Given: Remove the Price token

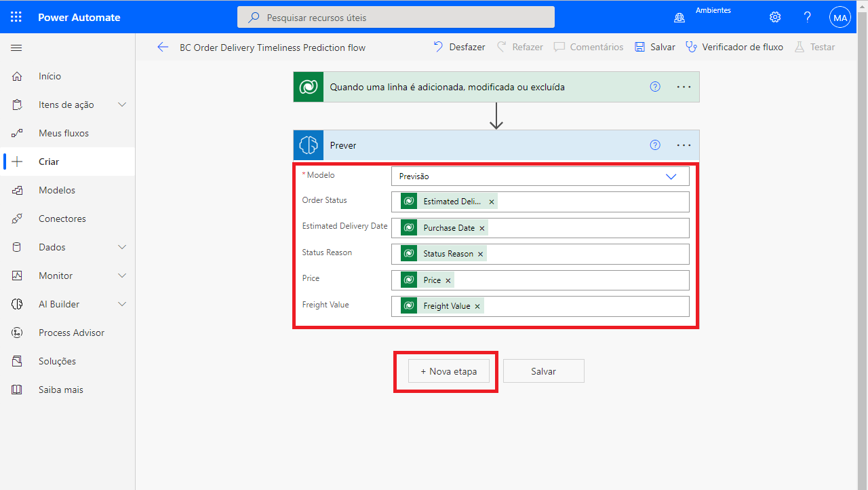Looking at the screenshot, I should (x=448, y=280).
